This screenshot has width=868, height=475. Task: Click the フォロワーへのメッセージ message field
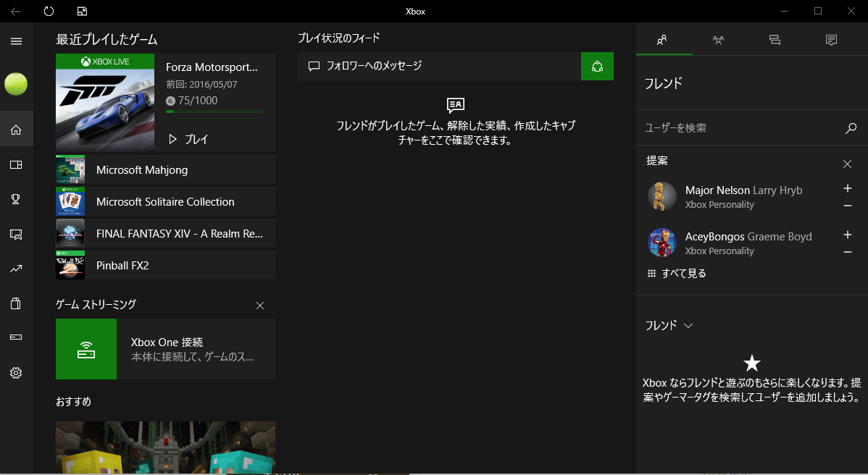(x=440, y=67)
